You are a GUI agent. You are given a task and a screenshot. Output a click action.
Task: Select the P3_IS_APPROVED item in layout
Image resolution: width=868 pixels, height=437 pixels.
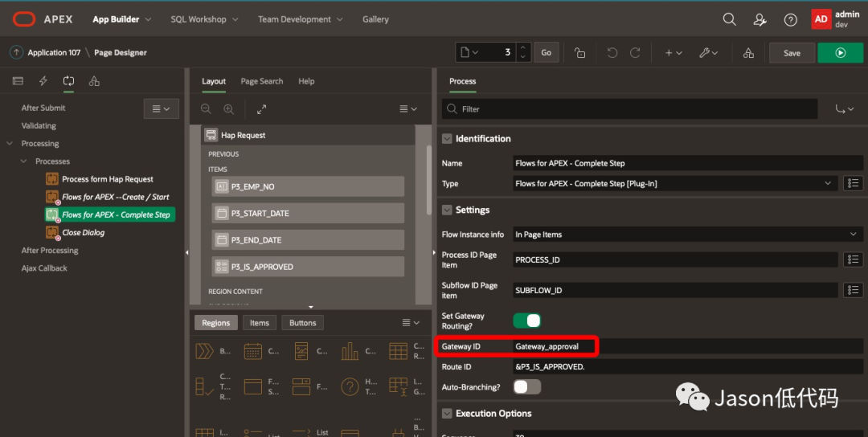pos(308,267)
